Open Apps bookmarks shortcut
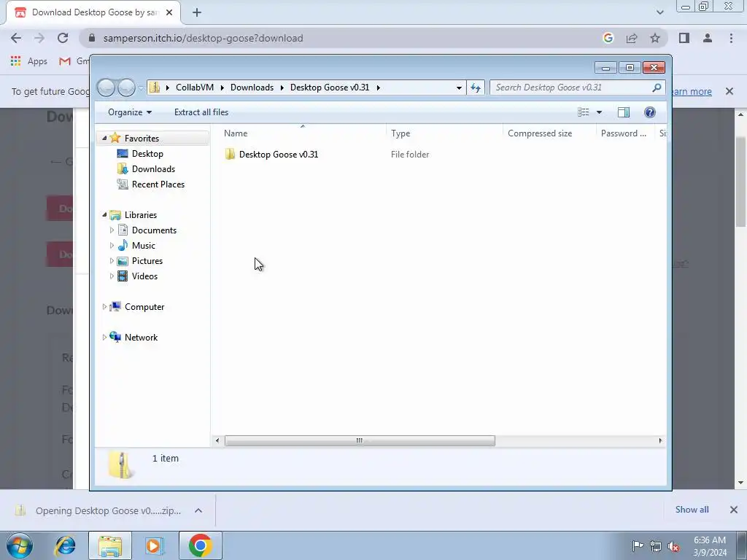This screenshot has height=560, width=747. [29, 61]
